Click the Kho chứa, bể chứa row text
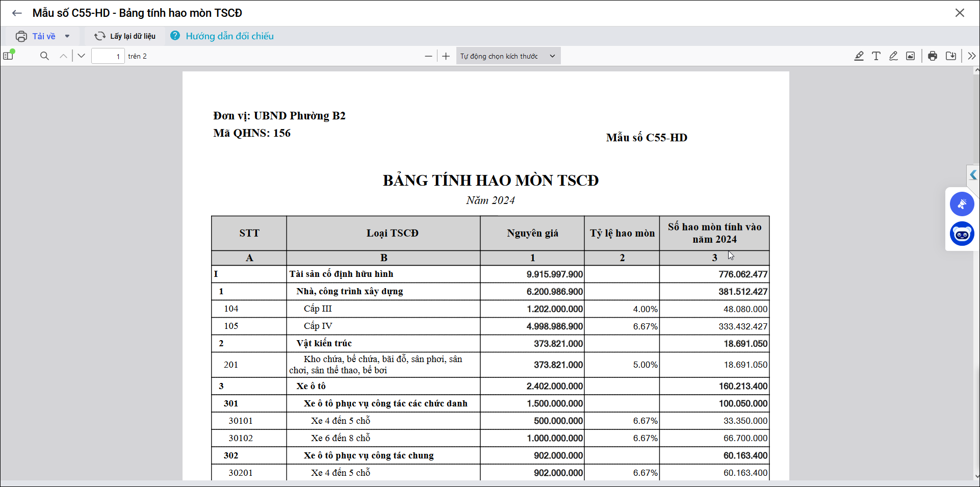 pyautogui.click(x=376, y=365)
